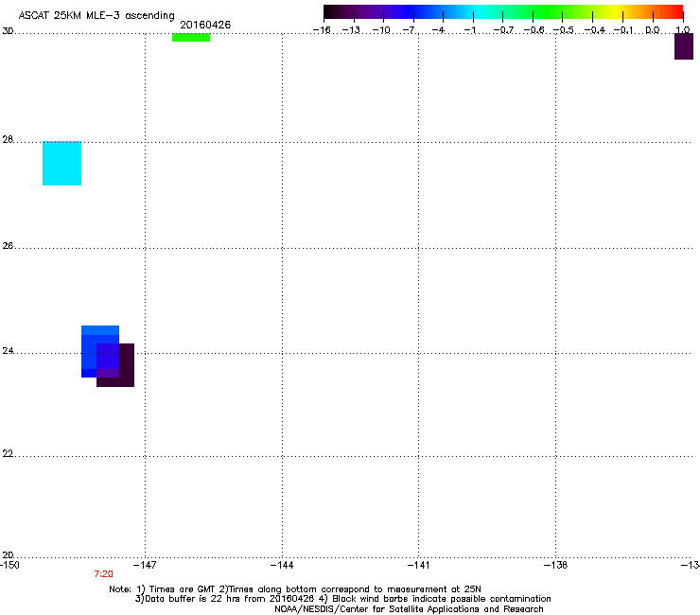Select the latitude axis label '22'
Image resolution: width=700 pixels, height=615 pixels.
(x=8, y=454)
